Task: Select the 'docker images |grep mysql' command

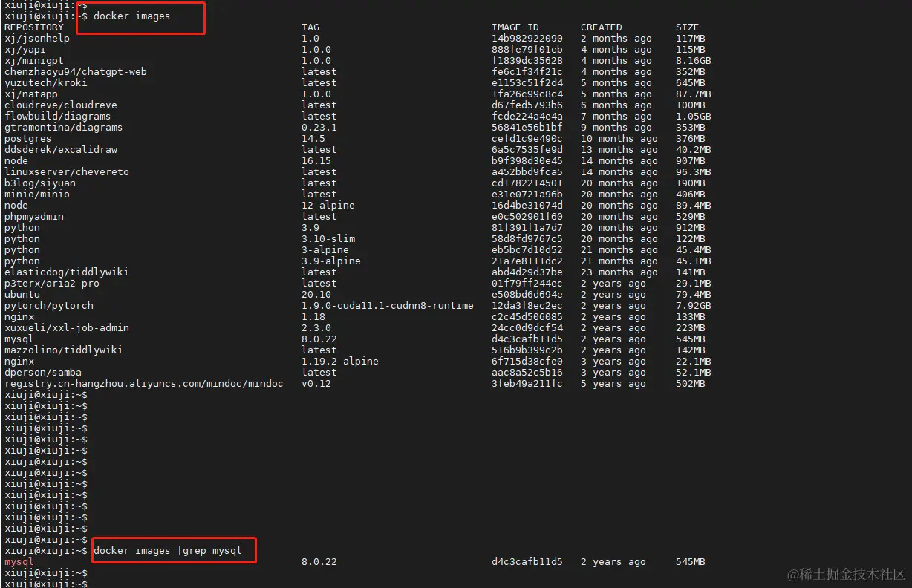Action: point(168,550)
